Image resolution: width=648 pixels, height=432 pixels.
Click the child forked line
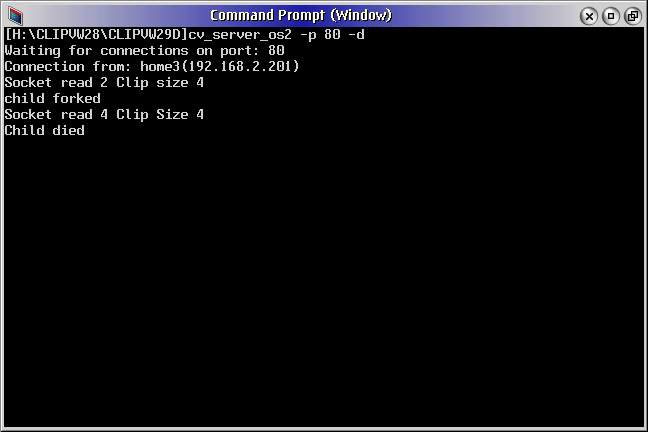[x=52, y=98]
